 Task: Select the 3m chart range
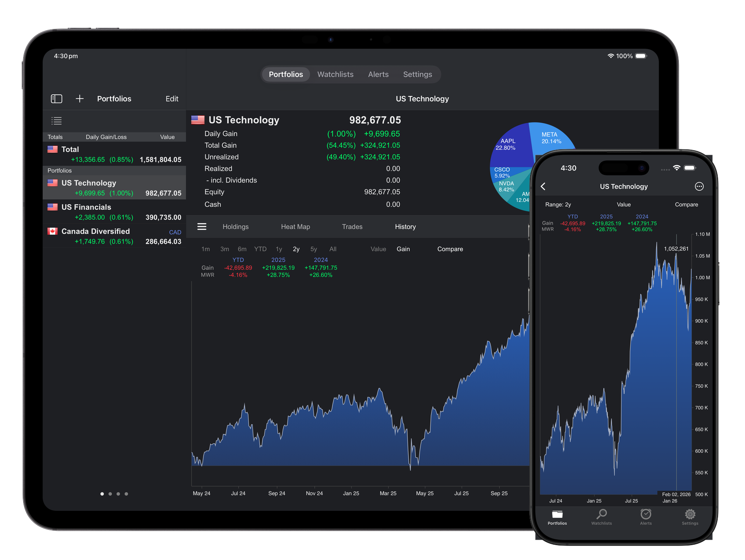(225, 249)
